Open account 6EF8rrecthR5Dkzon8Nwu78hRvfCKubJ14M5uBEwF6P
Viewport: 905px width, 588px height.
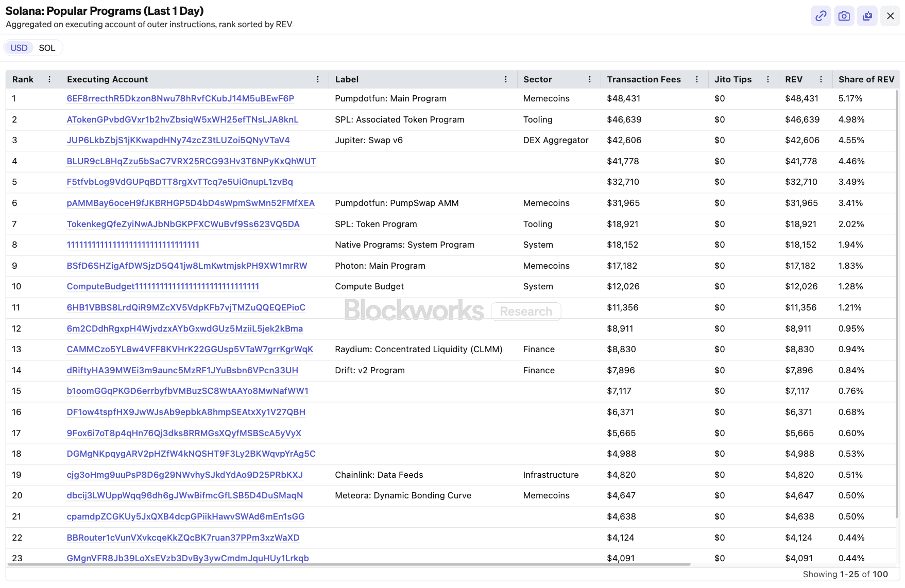[180, 98]
